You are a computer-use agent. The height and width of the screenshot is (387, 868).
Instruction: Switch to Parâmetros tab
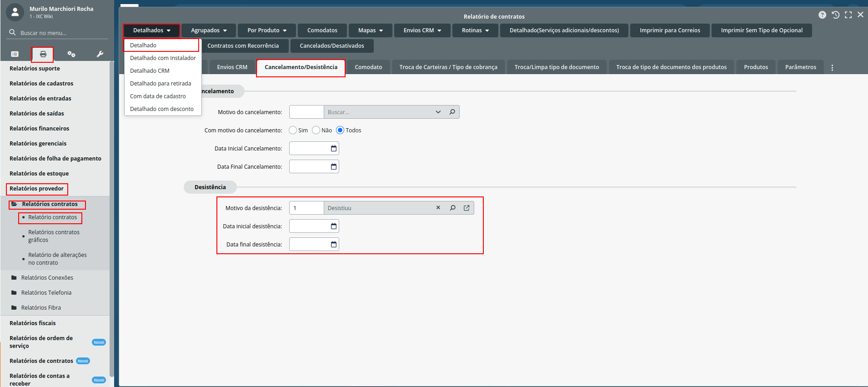click(x=800, y=67)
